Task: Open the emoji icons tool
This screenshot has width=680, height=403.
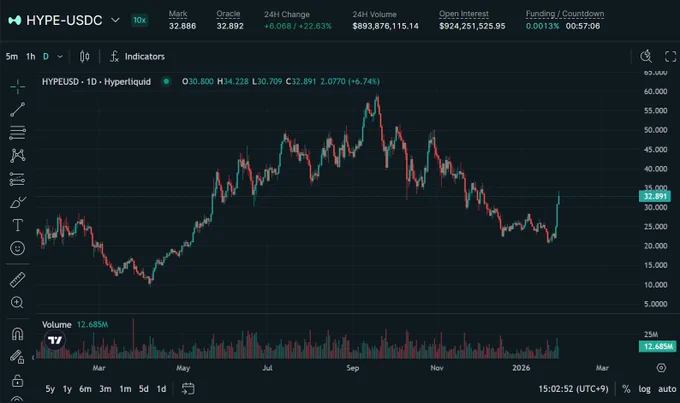Action: pos(17,248)
